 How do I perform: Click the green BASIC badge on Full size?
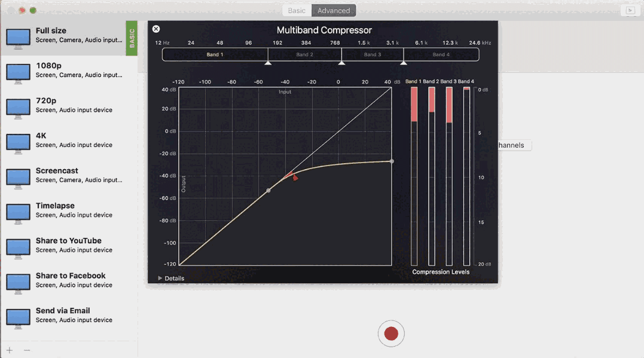132,38
